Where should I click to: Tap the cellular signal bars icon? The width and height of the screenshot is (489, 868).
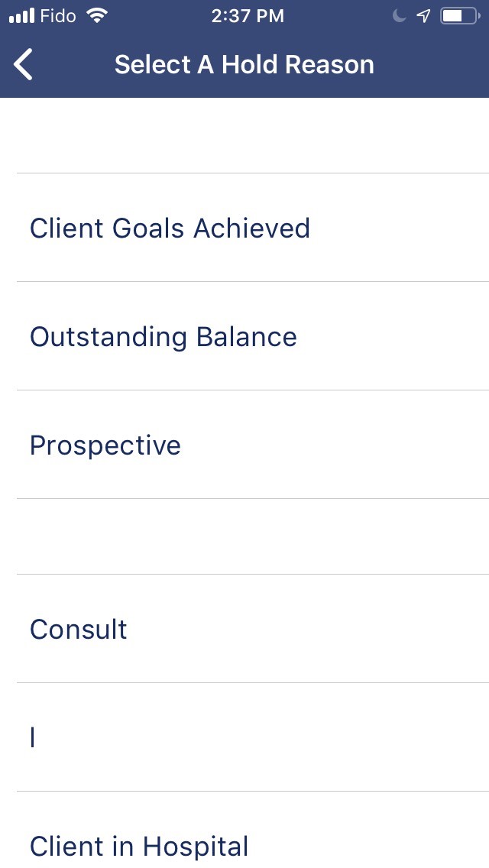(22, 16)
